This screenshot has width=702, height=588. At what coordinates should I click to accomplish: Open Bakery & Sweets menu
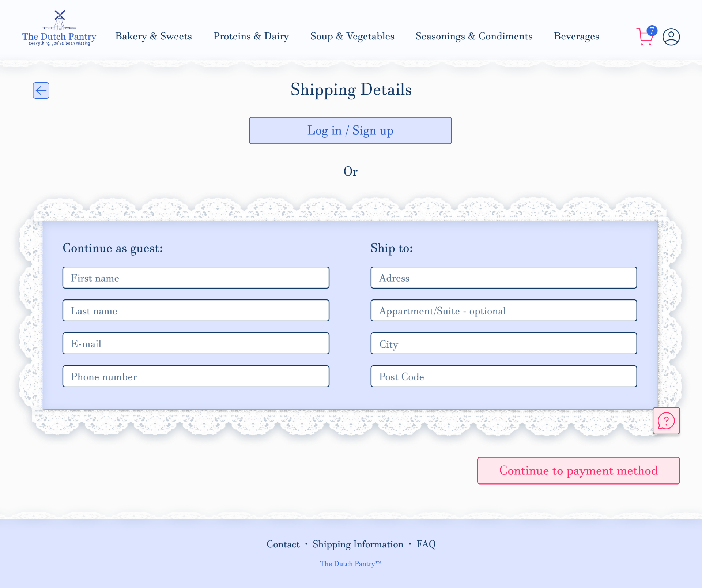pos(154,36)
